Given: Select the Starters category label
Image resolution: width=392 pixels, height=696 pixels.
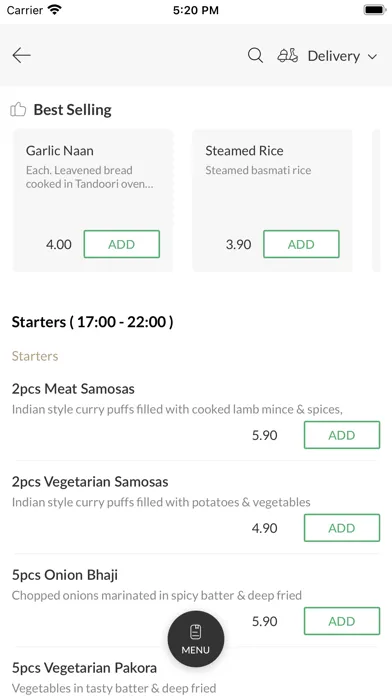Looking at the screenshot, I should (x=35, y=356).
